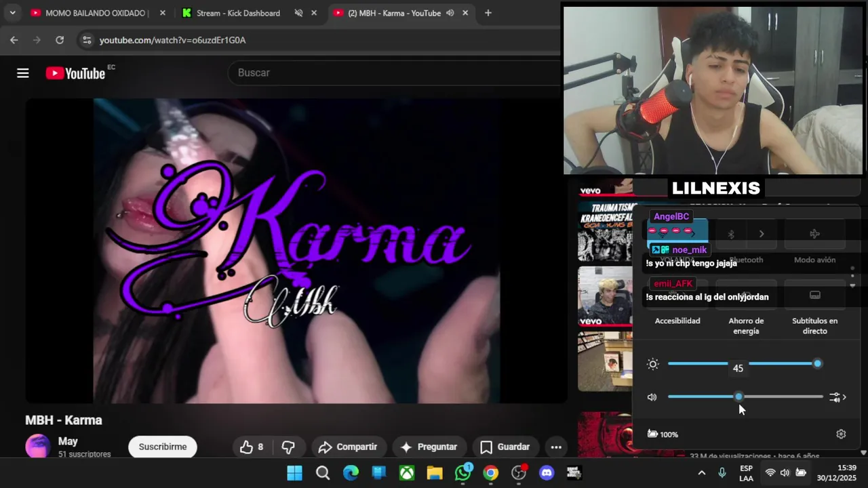Launch Microsoft Edge from taskbar
Screen dimensions: 868x488
(351, 473)
